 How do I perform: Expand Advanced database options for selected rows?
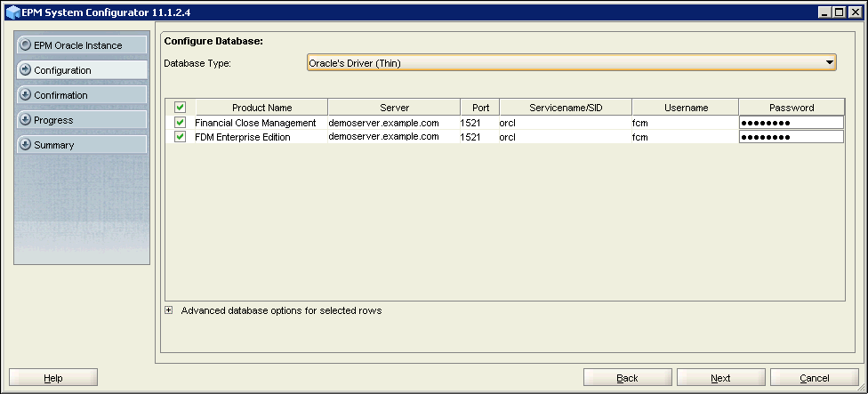click(x=169, y=310)
